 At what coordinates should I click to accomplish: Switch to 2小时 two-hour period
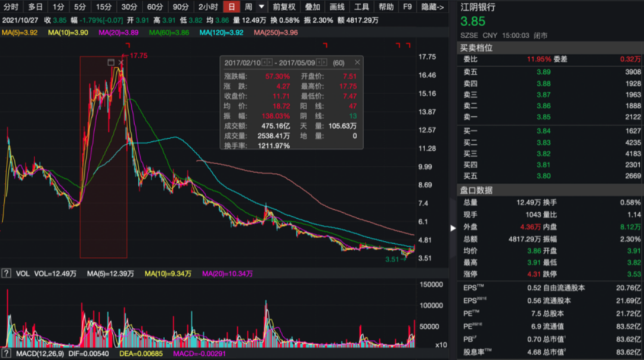[x=208, y=7]
